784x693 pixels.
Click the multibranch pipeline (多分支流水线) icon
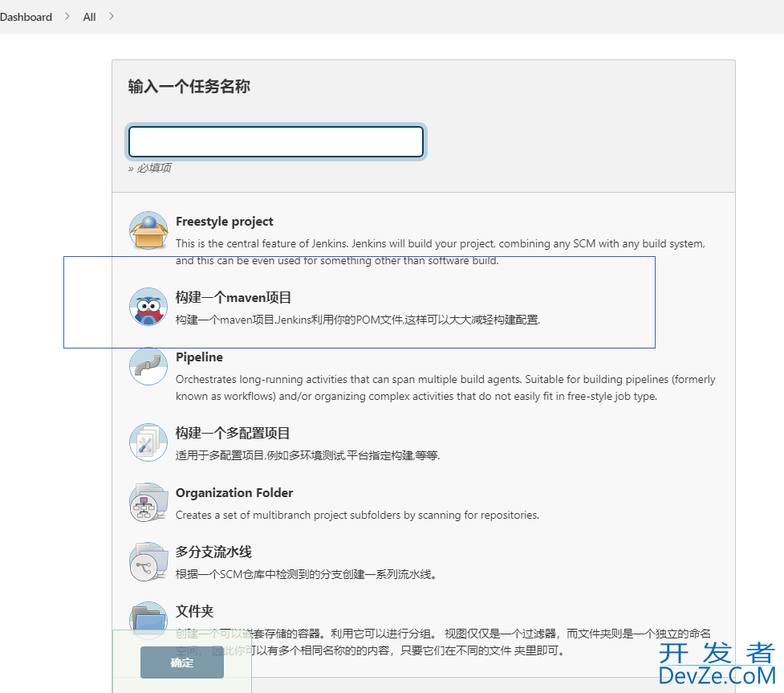[148, 561]
